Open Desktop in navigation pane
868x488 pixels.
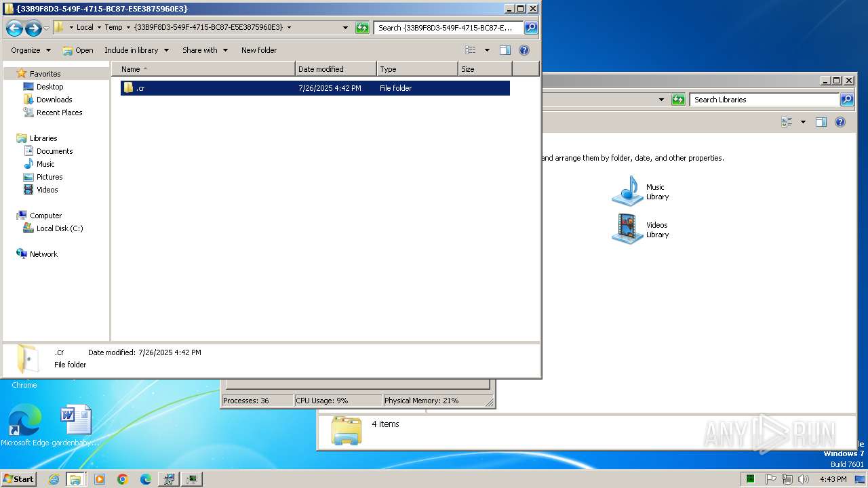click(x=50, y=87)
